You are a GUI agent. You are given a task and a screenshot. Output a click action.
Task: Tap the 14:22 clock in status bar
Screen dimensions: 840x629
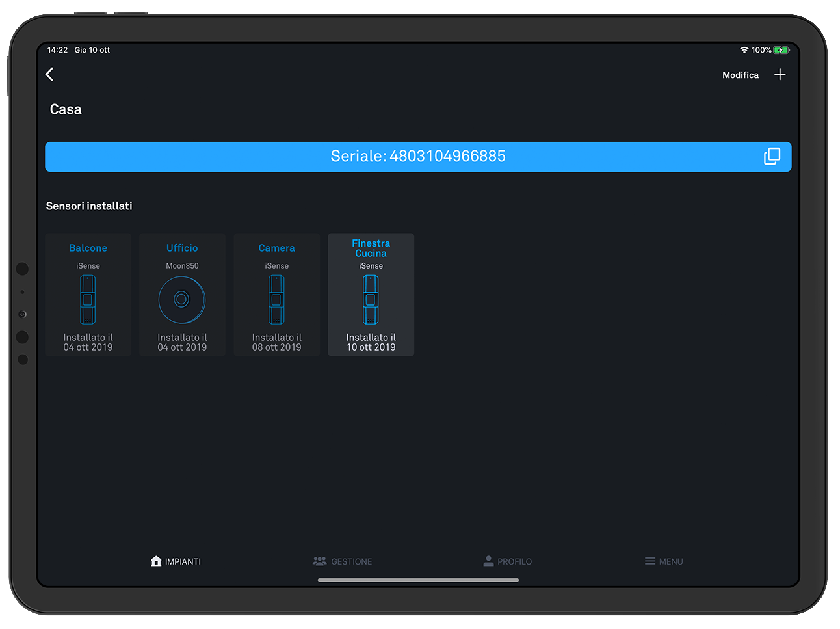point(57,50)
